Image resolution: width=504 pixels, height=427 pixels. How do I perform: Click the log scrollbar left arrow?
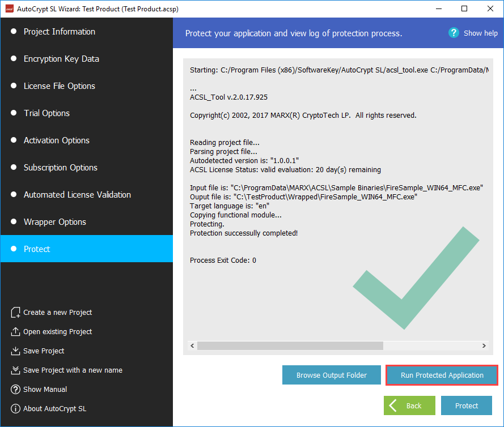pos(192,346)
